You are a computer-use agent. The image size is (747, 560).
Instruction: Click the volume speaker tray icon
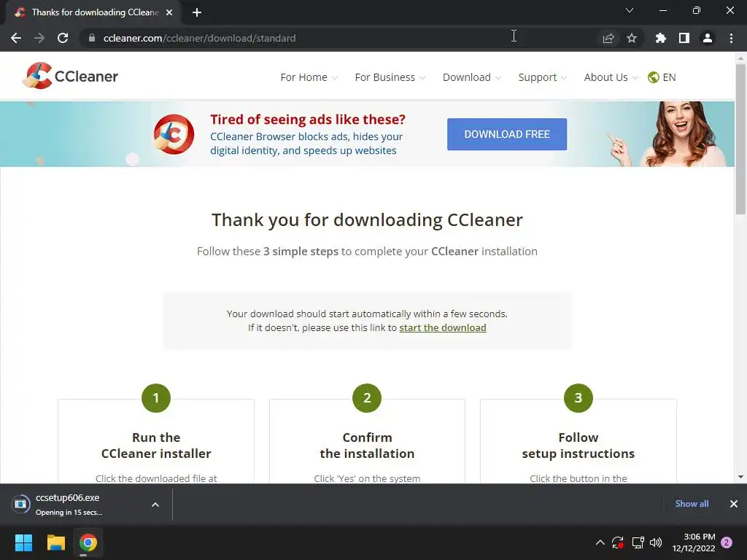(x=656, y=542)
